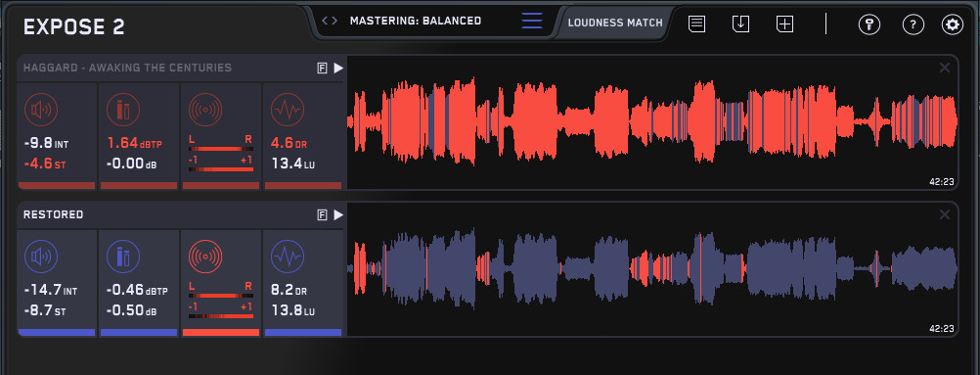
Task: Add a new track with plus icon
Action: [x=785, y=24]
